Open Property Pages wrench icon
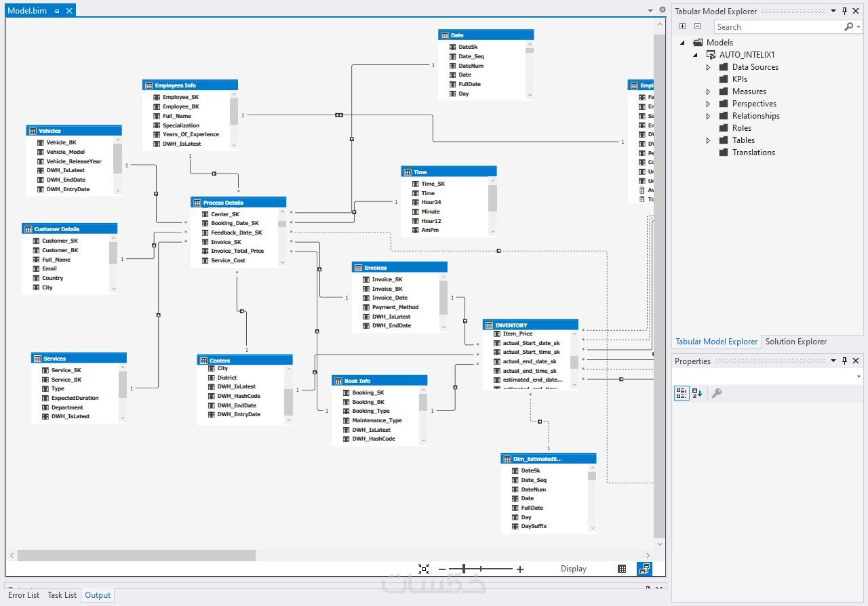This screenshot has height=606, width=868. [716, 393]
